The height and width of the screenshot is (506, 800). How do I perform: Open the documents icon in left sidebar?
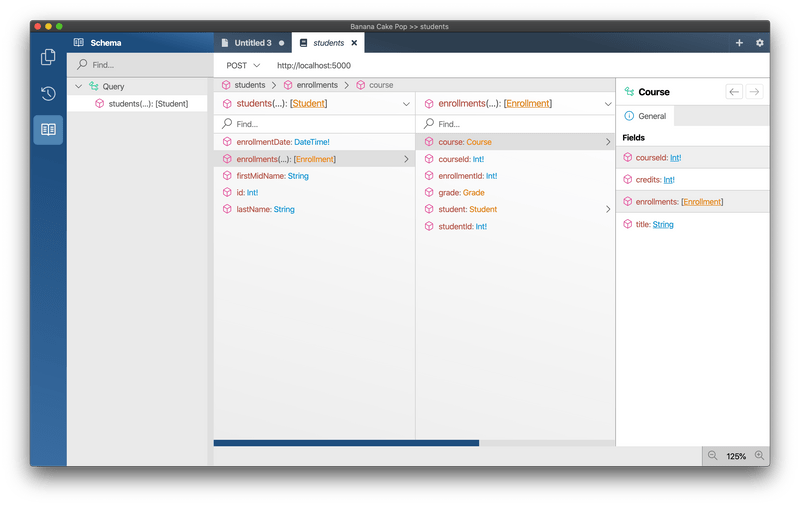(48, 58)
